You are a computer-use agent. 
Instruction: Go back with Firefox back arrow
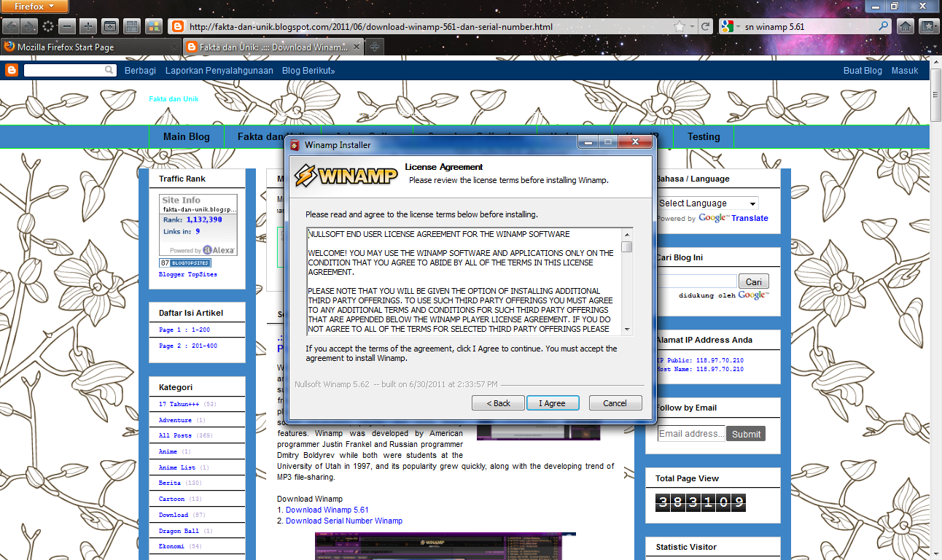click(11, 27)
